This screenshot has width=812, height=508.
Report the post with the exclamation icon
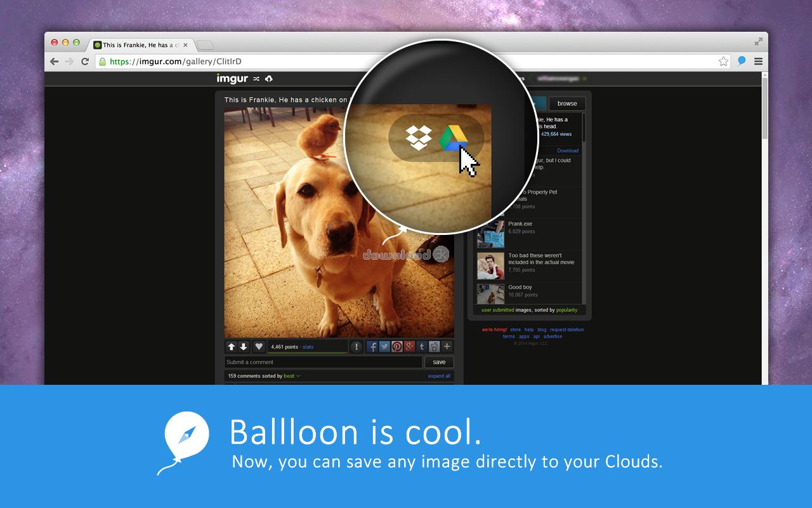[x=357, y=347]
